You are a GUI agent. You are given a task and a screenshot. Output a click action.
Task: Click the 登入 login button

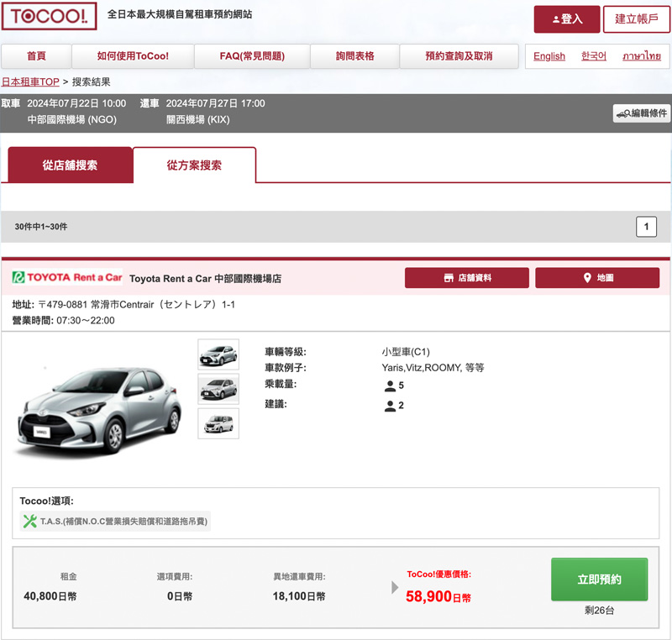pos(566,18)
